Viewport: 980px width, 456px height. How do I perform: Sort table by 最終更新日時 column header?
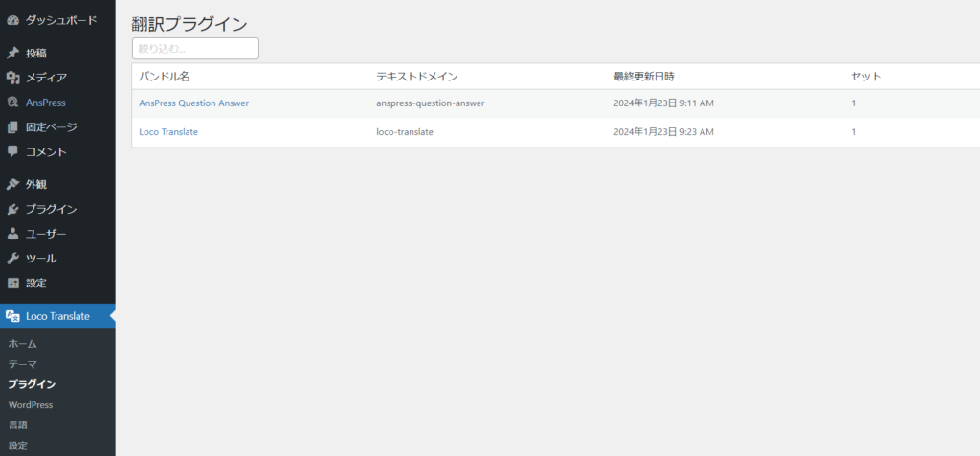tap(650, 77)
